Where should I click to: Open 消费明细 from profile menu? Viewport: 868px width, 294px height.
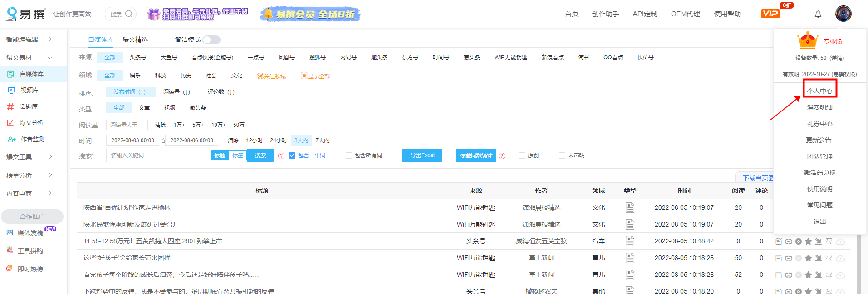[x=819, y=107]
